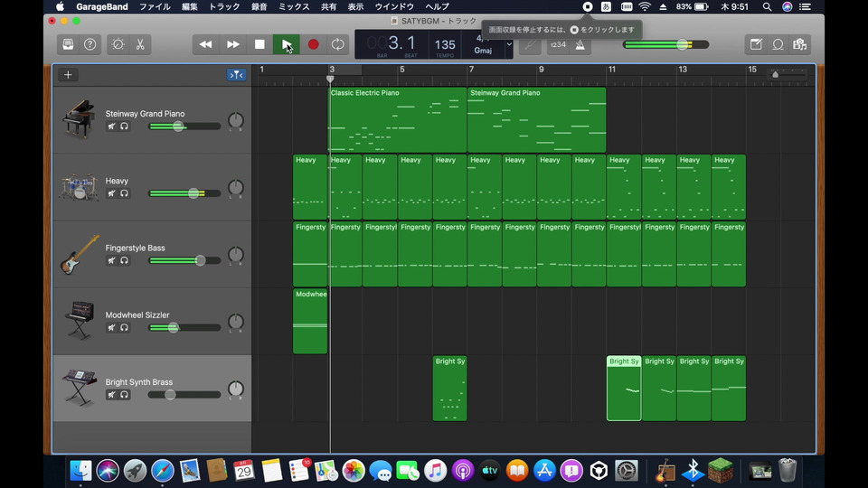
Task: Solo the Fingerstyle Bass track
Action: (x=125, y=260)
